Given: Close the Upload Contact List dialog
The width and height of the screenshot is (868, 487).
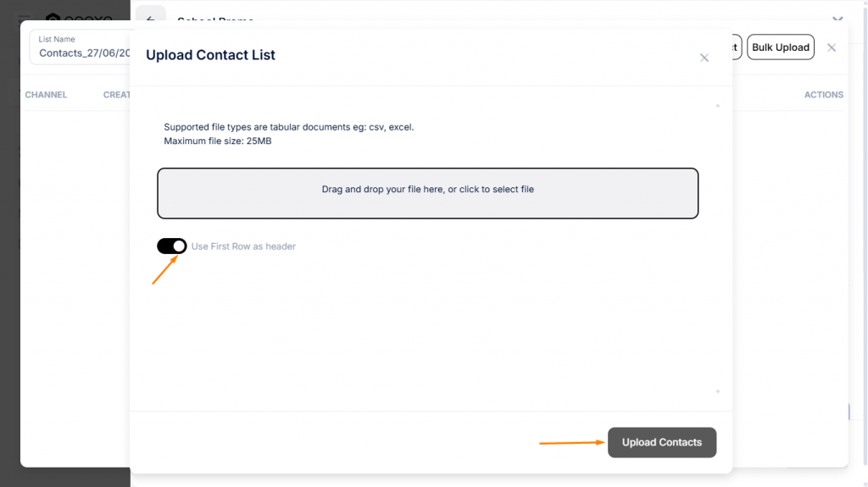Looking at the screenshot, I should (x=704, y=58).
